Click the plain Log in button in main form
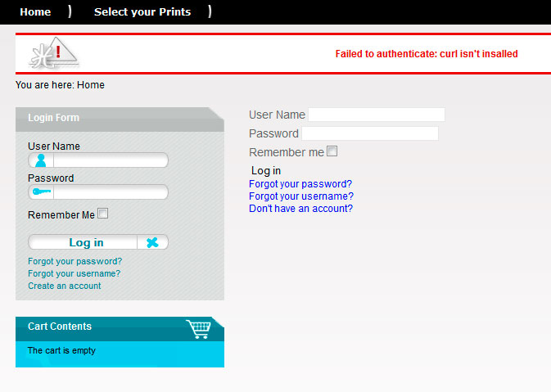 coord(266,171)
